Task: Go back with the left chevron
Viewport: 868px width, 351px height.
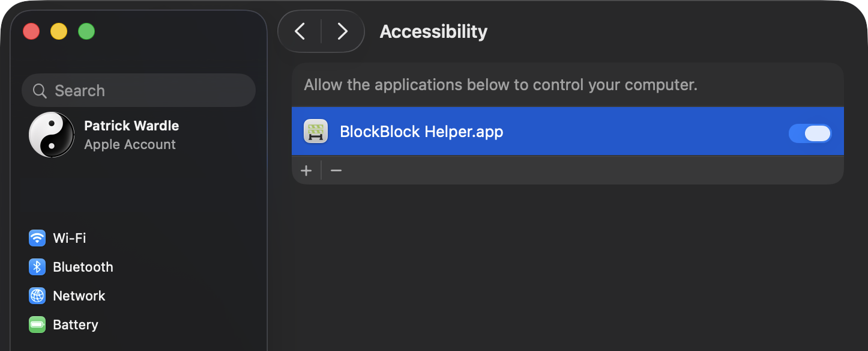Action: [300, 31]
